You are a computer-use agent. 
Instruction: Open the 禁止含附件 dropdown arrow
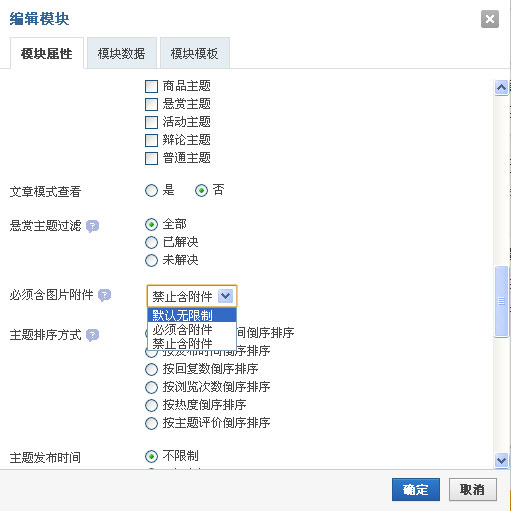click(225, 296)
